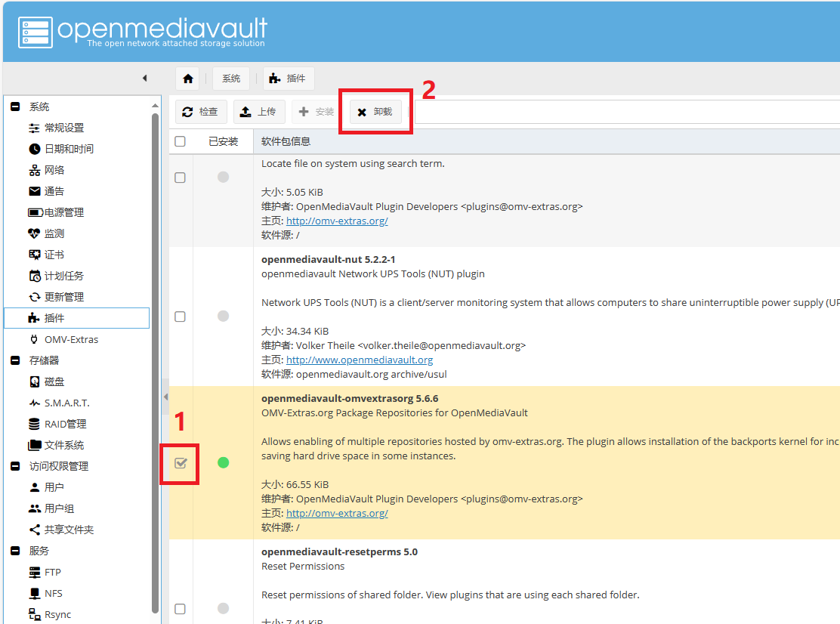840x624 pixels.
Task: Click the home icon in breadcrumb
Action: point(188,79)
